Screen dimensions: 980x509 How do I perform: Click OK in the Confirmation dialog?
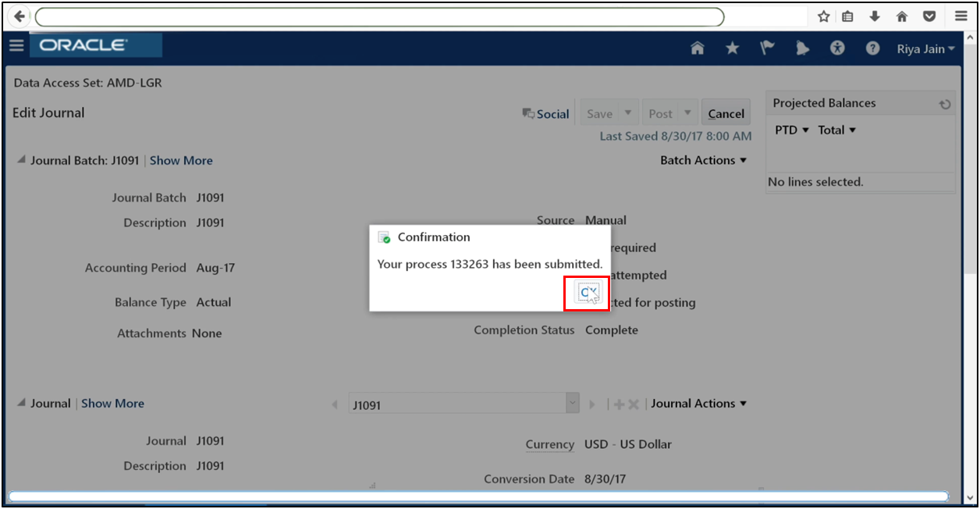[586, 294]
